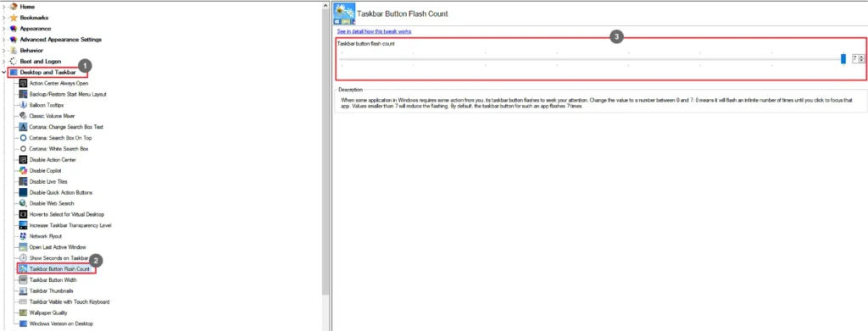Select the Windows Version on Desktop item
This screenshot has height=331, width=868.
61,324
